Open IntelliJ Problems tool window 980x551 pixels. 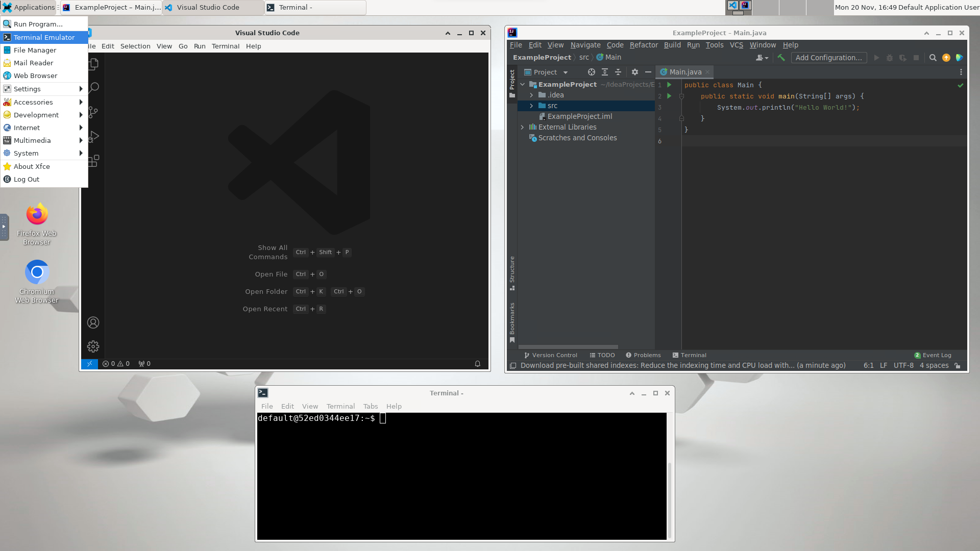click(x=643, y=355)
